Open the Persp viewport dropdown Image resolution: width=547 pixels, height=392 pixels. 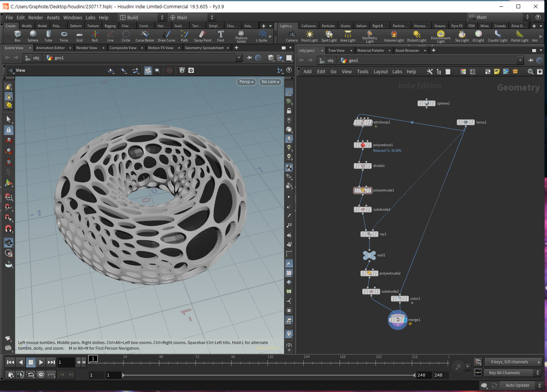pyautogui.click(x=246, y=82)
